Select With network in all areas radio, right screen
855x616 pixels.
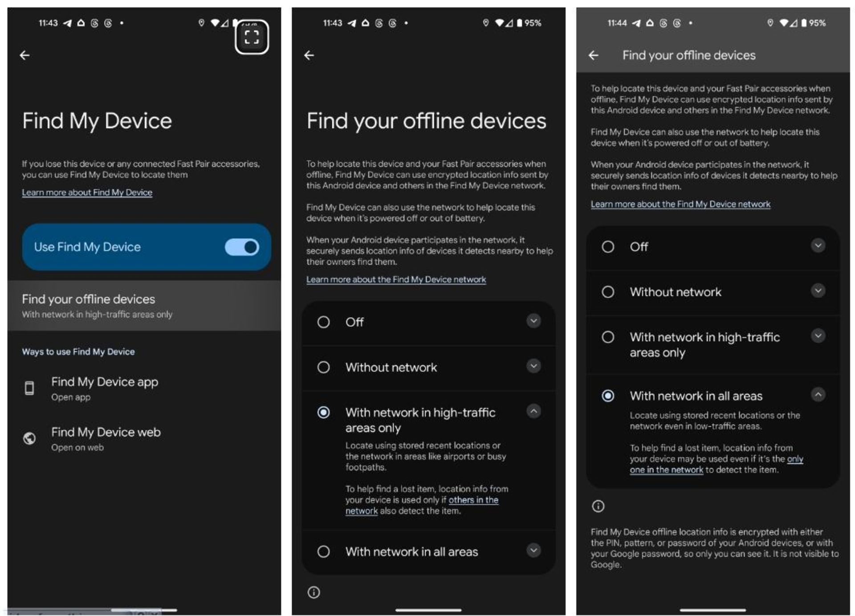pos(608,396)
